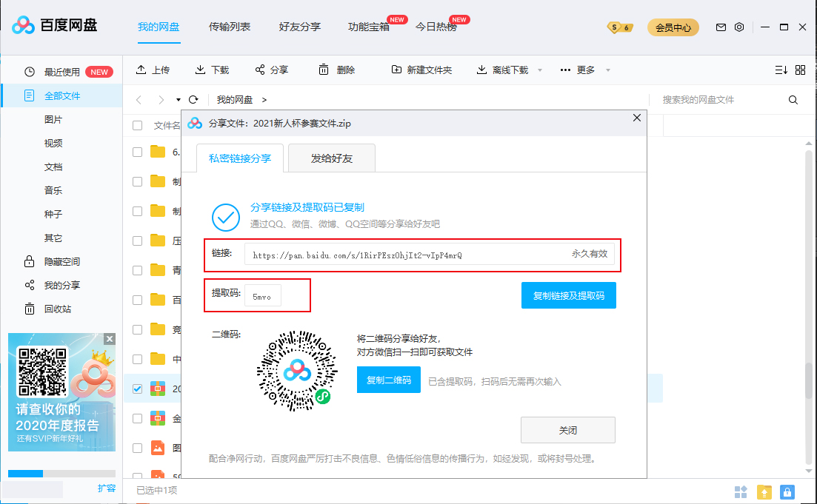Viewport: 817px width, 504px height.
Task: Select the 我的网盘 top tab
Action: pos(159,27)
